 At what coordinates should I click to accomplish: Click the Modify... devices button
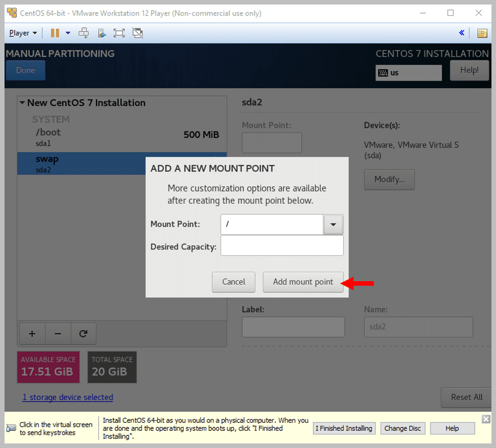click(389, 179)
